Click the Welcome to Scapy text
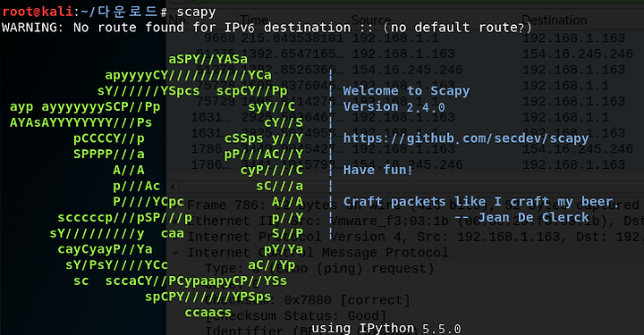Image resolution: width=644 pixels, height=335 pixels. coord(406,91)
